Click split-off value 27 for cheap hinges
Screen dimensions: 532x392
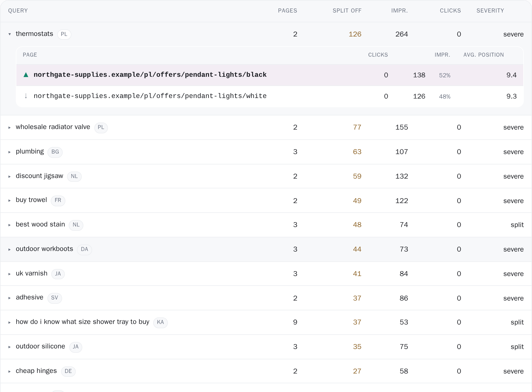pos(357,371)
